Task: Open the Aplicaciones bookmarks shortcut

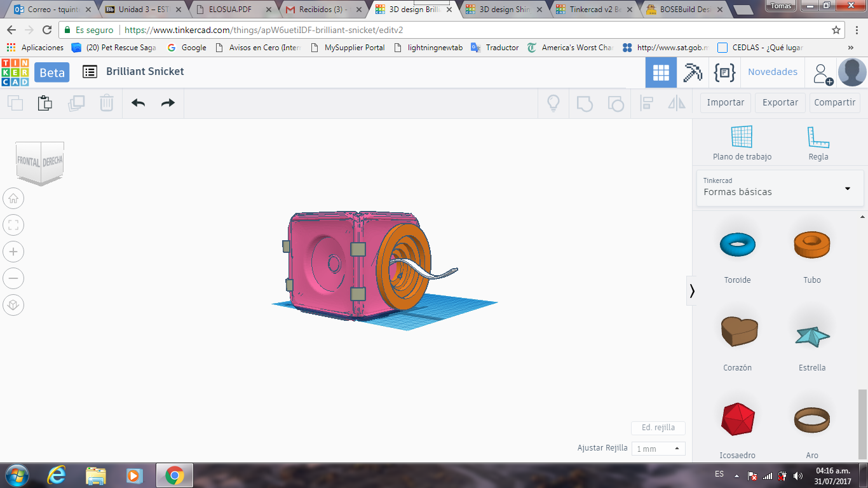Action: tap(36, 48)
